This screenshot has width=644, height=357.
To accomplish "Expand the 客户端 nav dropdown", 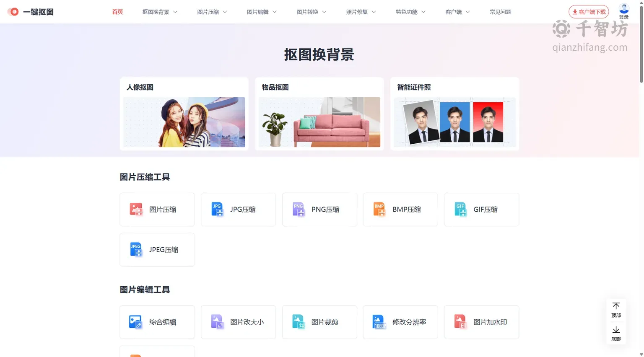I will point(457,12).
